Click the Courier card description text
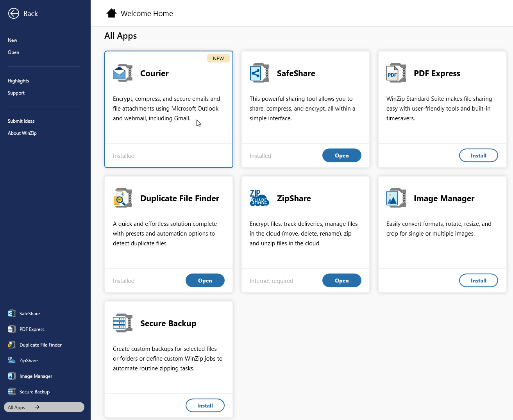This screenshot has width=513, height=420. pos(166,109)
